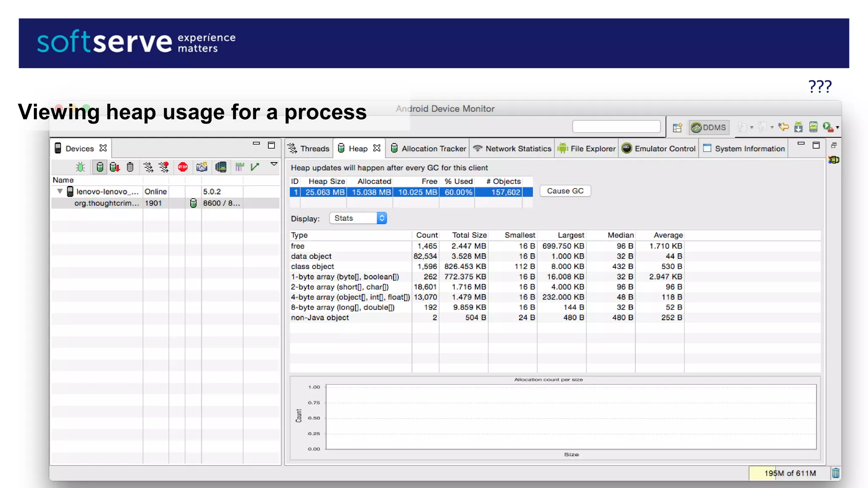Start method profiling with the red-dot threads icon

click(x=164, y=167)
